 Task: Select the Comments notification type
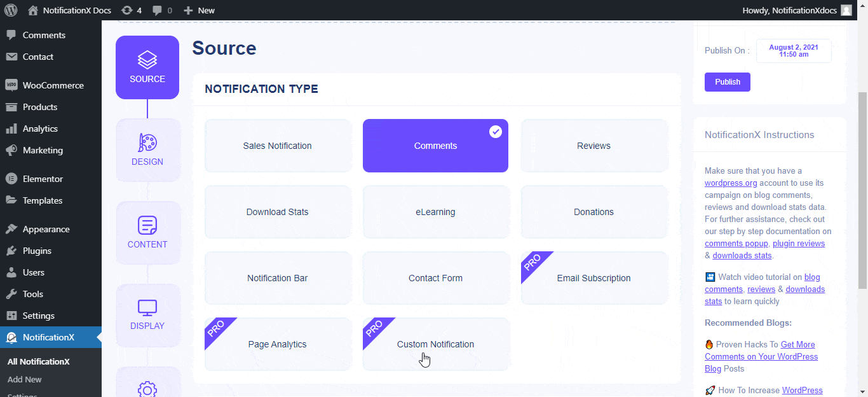click(x=435, y=146)
